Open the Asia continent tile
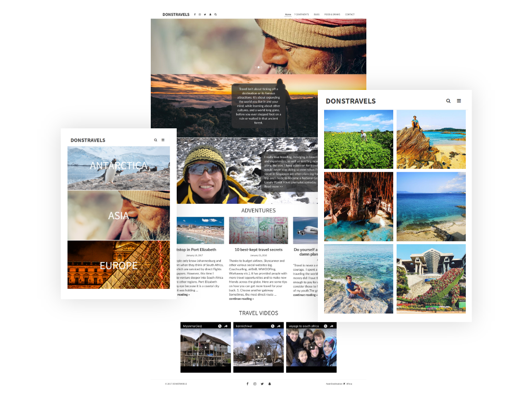 pos(119,215)
